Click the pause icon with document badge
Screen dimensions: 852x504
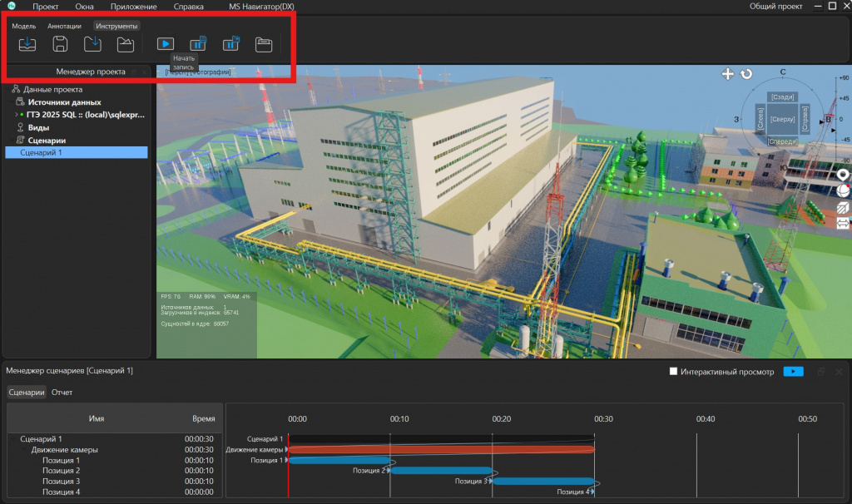(x=198, y=43)
